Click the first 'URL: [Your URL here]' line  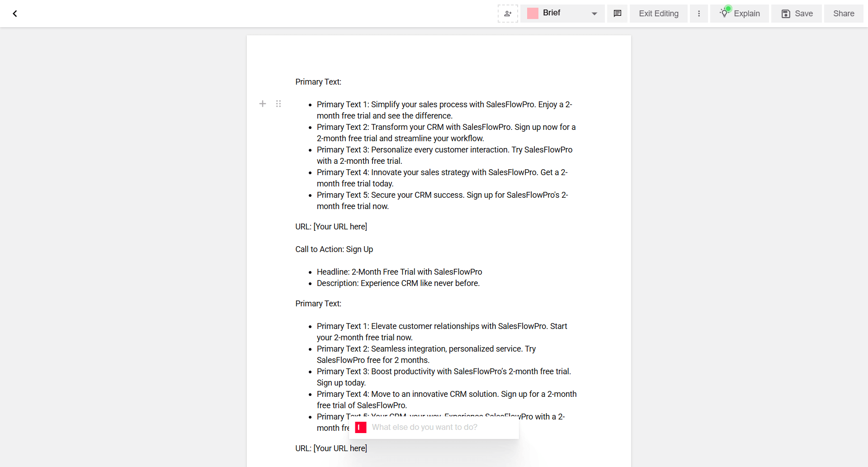(x=331, y=227)
